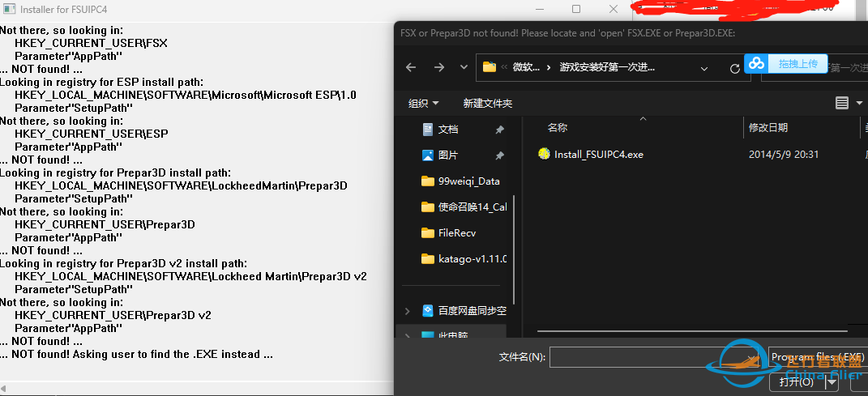Expand the address bar path dropdown

coord(704,69)
